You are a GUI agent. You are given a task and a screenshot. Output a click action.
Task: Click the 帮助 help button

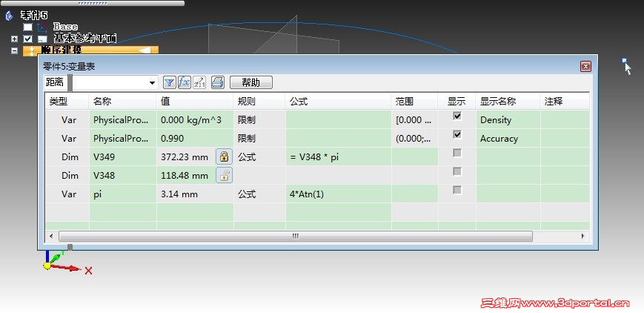tap(251, 82)
